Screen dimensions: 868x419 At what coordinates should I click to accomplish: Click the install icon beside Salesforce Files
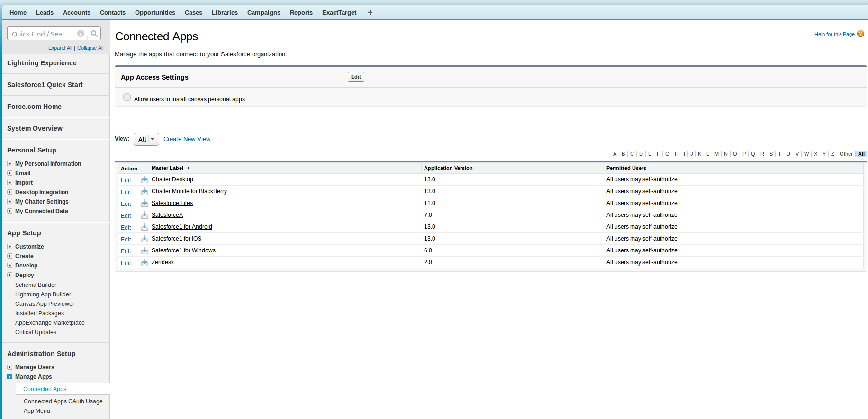point(145,203)
